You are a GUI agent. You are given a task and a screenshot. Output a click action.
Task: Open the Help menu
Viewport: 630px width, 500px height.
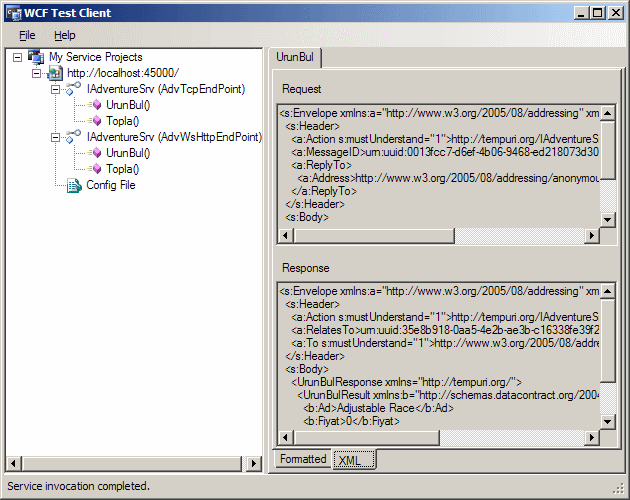(x=64, y=35)
